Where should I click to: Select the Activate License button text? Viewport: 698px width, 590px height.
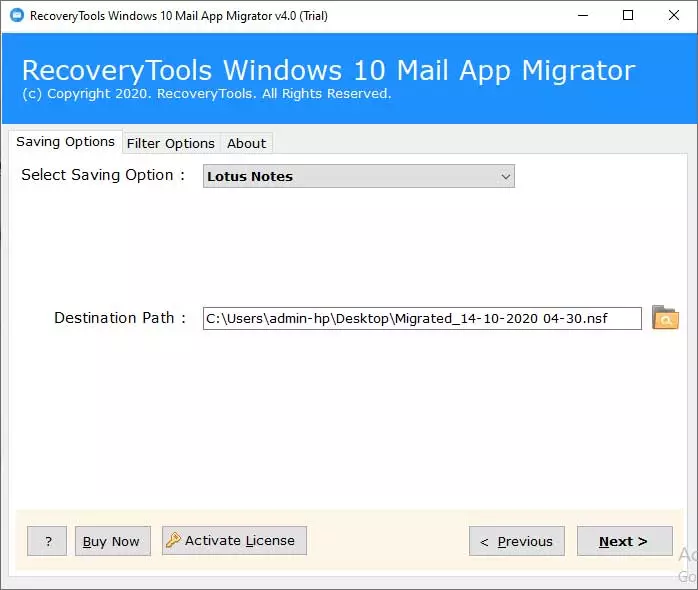(x=240, y=541)
